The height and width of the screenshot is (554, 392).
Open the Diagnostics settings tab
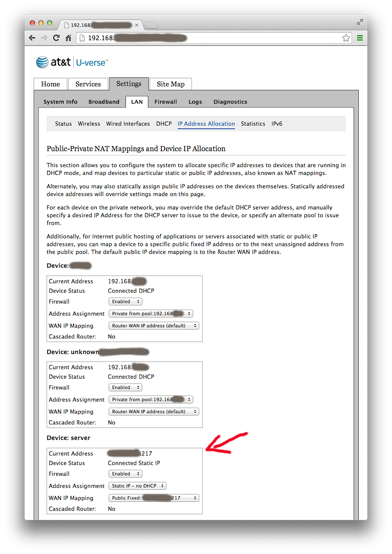(230, 102)
